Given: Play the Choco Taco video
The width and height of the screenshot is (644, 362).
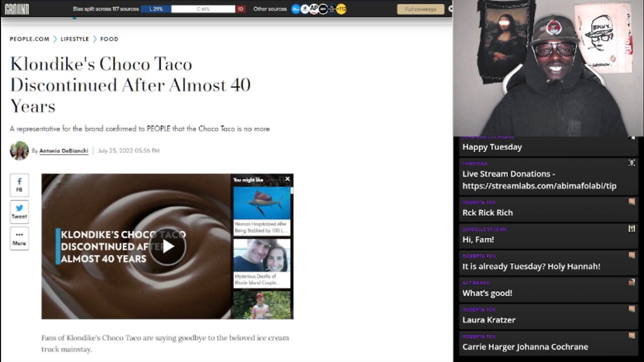Looking at the screenshot, I should tap(168, 246).
